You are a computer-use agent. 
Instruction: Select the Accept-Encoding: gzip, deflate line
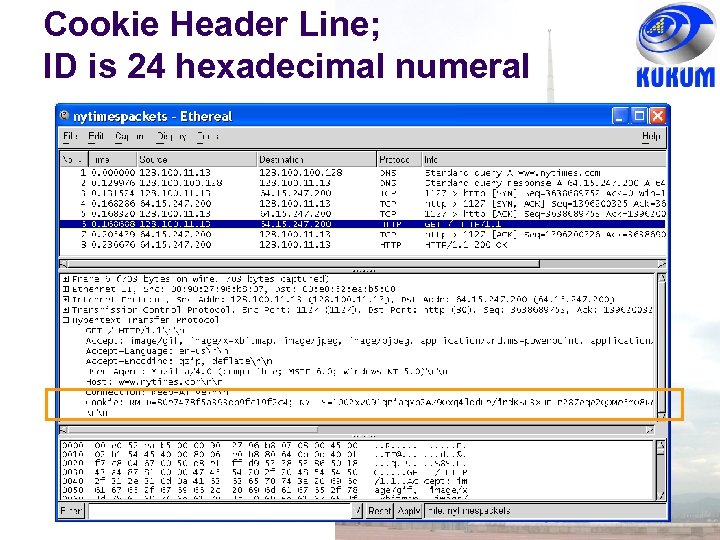[179, 361]
